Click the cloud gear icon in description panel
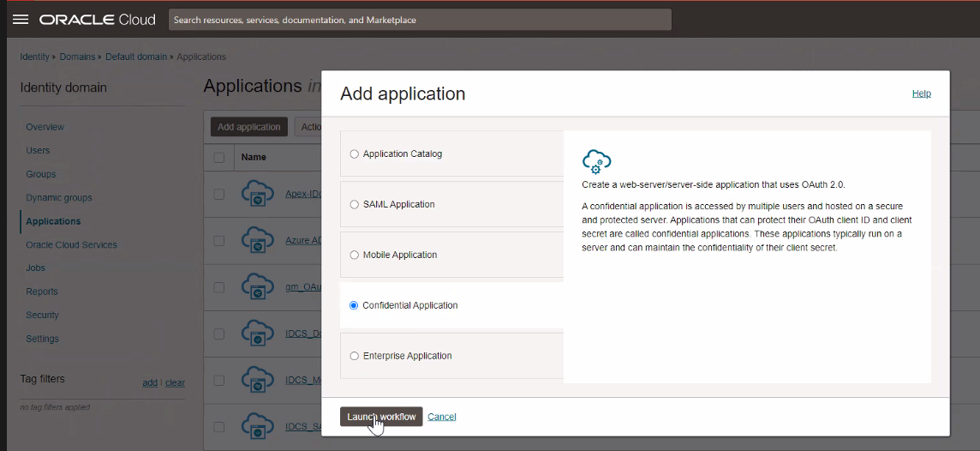The width and height of the screenshot is (980, 451). click(x=597, y=162)
